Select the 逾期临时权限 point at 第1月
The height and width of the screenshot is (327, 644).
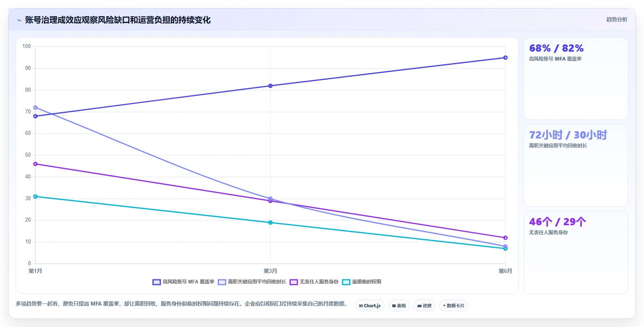pos(35,197)
